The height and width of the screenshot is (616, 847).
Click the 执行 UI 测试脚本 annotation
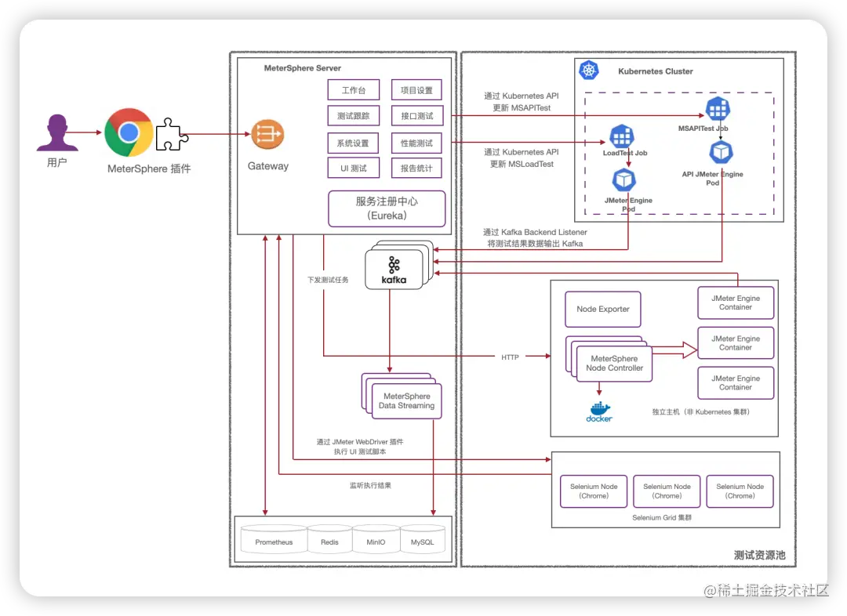(360, 451)
